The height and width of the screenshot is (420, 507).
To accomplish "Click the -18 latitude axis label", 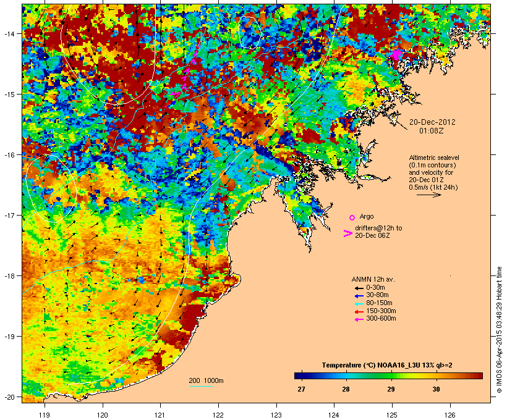I will [9, 276].
